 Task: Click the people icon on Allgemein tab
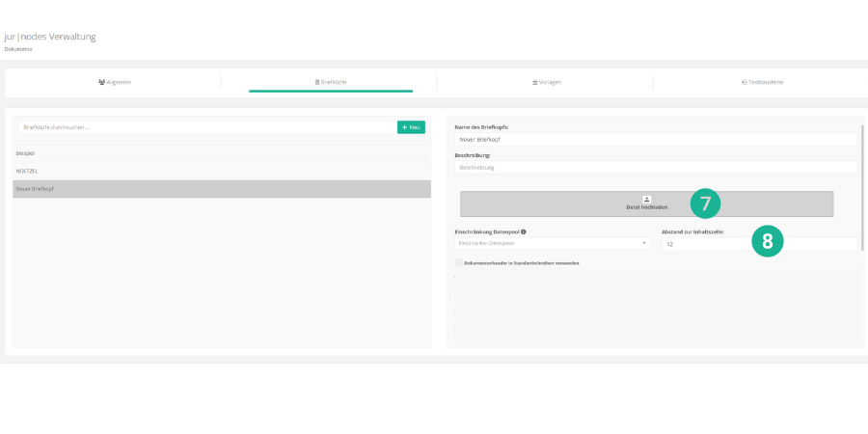tap(101, 82)
